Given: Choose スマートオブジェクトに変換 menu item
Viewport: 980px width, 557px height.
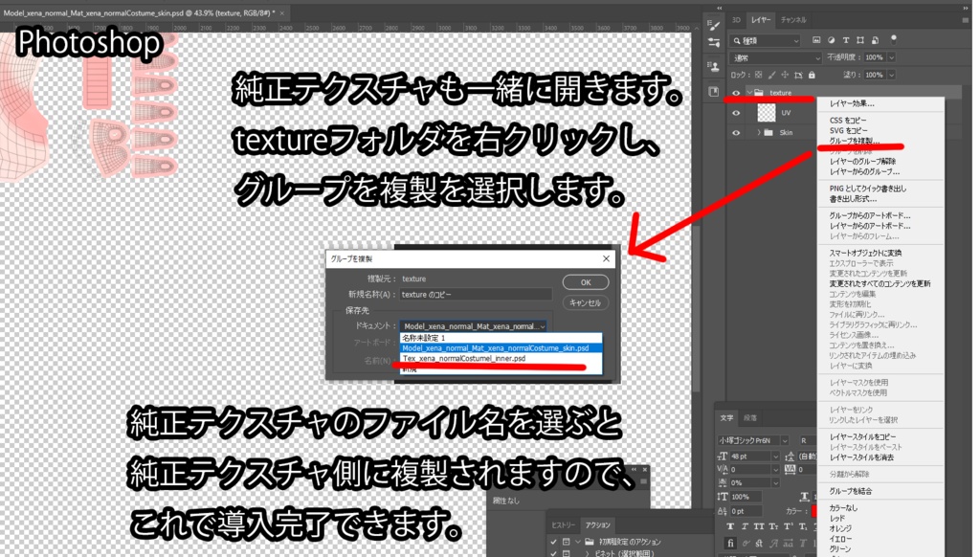Looking at the screenshot, I should (865, 254).
